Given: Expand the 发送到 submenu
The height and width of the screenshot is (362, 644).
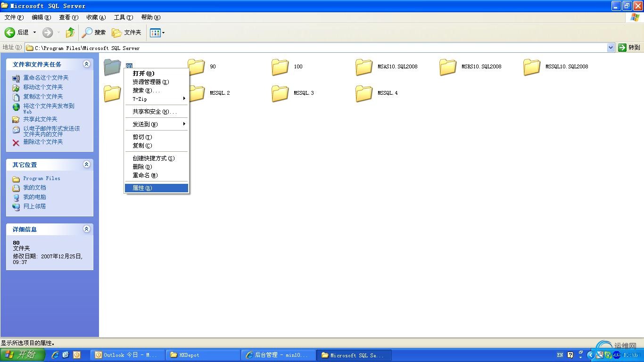Looking at the screenshot, I should 157,124.
